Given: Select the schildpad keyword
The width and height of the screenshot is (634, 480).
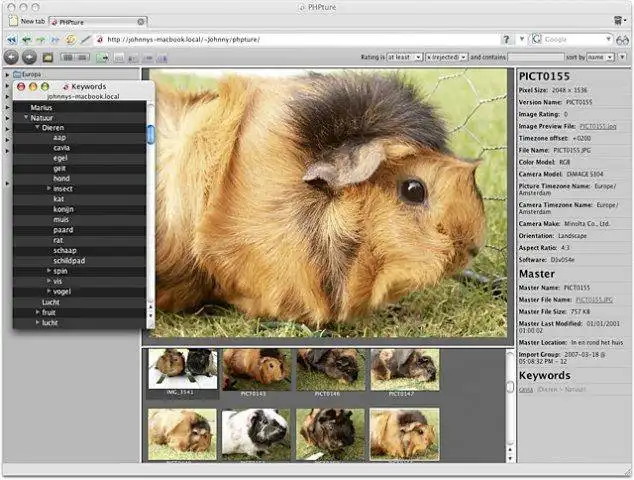Looking at the screenshot, I should [69, 260].
